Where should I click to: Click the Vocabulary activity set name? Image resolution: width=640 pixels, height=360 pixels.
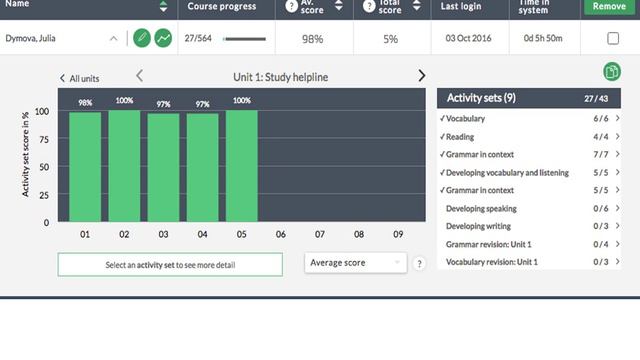point(465,118)
